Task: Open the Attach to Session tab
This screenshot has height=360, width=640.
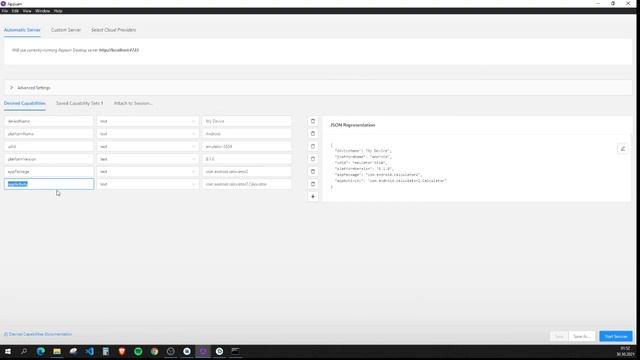Action: coord(133,103)
